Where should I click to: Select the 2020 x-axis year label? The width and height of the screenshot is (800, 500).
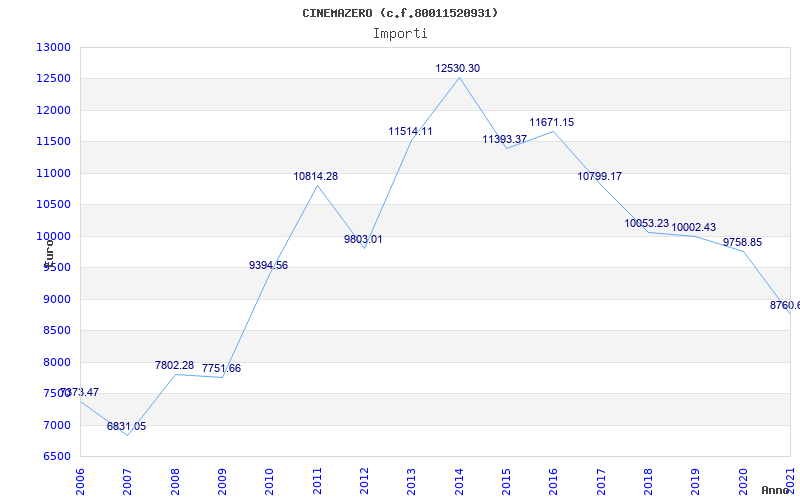pos(743,482)
